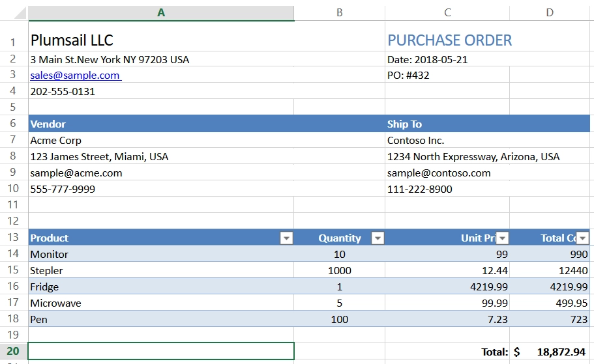Select column B header
Screen dimensions: 594x364
tap(340, 13)
